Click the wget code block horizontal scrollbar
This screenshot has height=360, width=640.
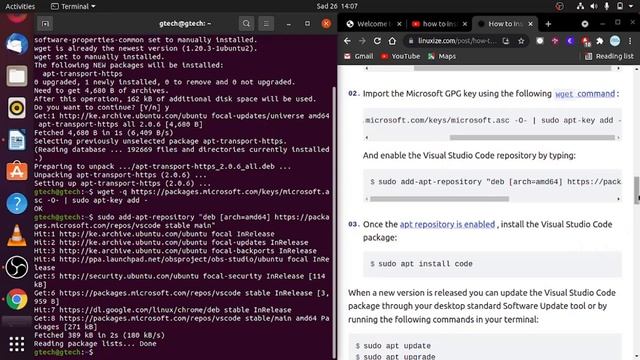[x=532, y=138]
